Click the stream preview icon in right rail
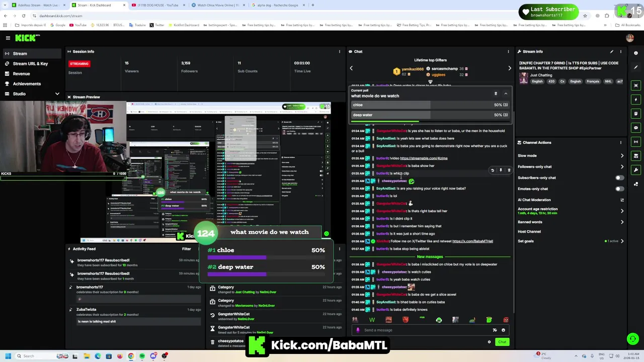Screen dimensions: 644x362 point(636,85)
